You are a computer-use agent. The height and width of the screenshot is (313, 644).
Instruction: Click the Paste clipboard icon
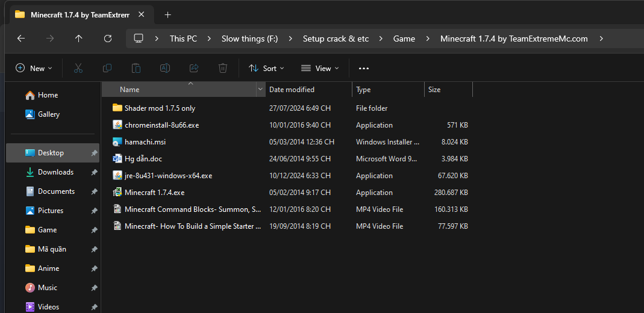tap(136, 68)
